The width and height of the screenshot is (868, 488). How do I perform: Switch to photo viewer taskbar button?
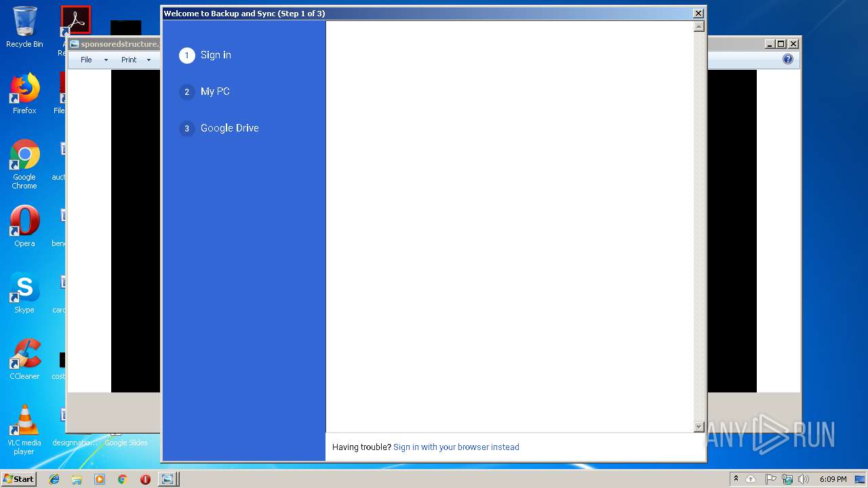coord(167,479)
